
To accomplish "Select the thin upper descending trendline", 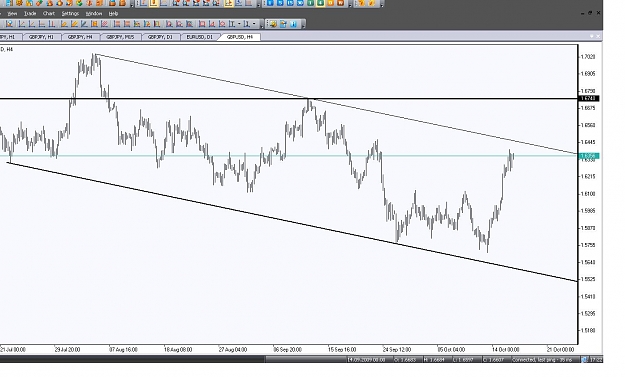I will pyautogui.click(x=336, y=104).
